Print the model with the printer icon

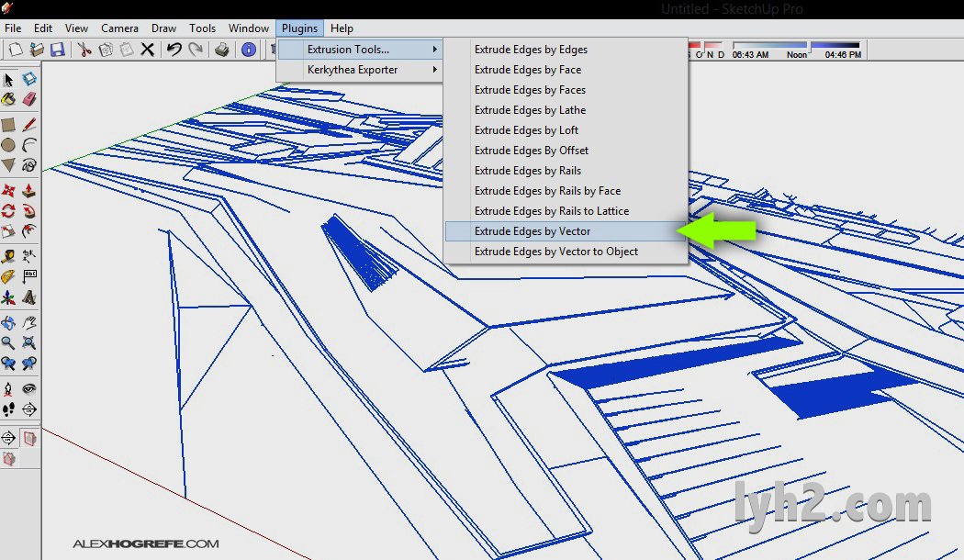222,50
